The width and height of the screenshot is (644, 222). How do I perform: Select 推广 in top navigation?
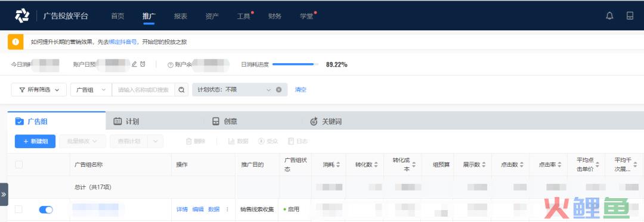point(148,16)
